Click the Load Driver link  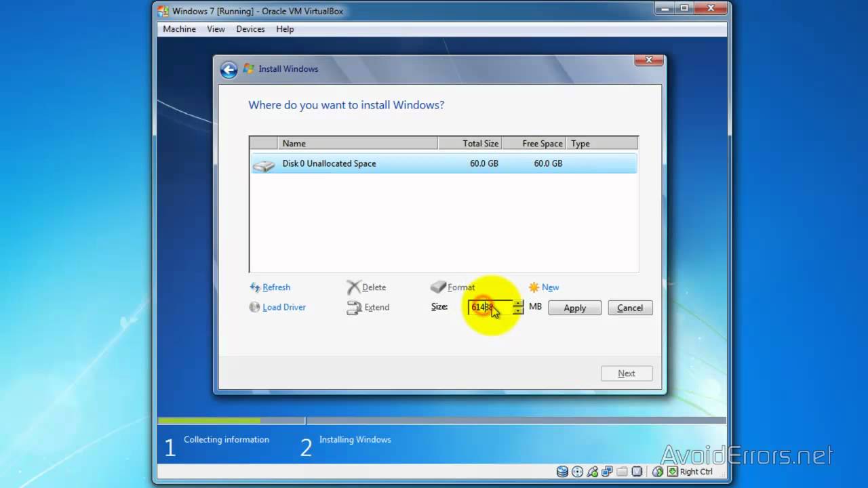(284, 307)
